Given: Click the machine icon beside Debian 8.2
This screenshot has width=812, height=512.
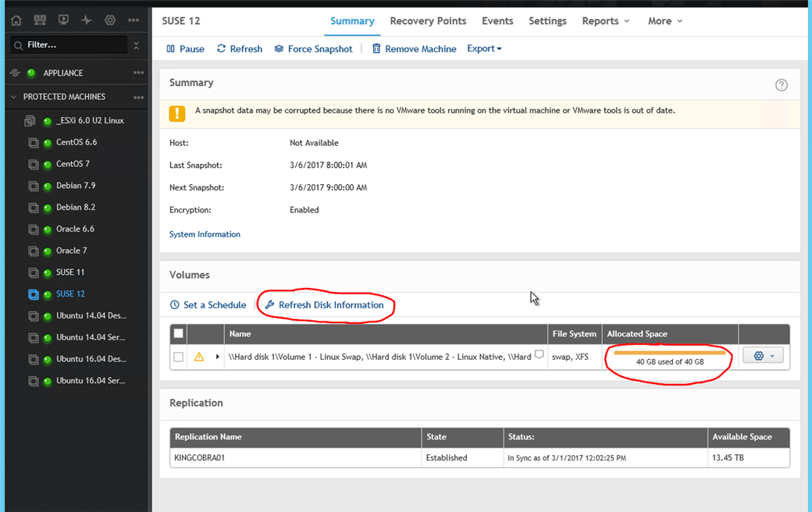Looking at the screenshot, I should [x=33, y=208].
